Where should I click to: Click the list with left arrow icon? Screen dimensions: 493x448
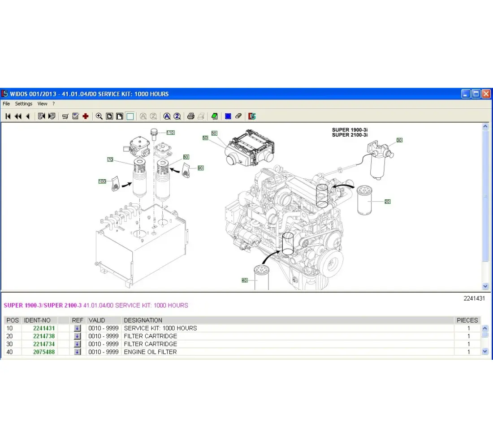click(42, 116)
